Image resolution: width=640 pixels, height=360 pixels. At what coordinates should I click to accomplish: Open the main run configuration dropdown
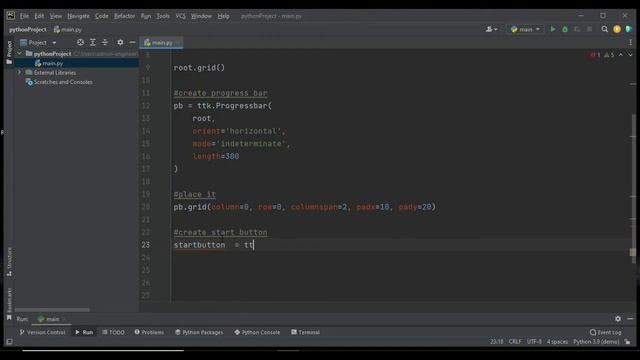click(x=526, y=29)
